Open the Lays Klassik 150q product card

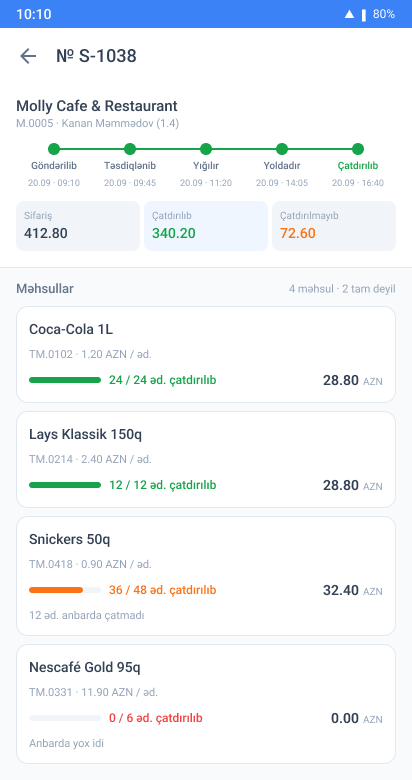click(x=206, y=460)
